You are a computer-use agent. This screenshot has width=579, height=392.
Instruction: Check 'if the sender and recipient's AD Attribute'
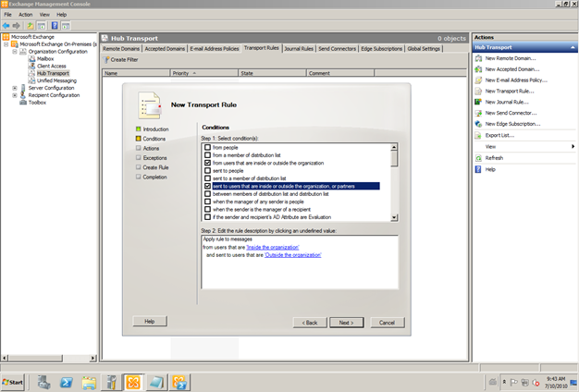pos(207,217)
